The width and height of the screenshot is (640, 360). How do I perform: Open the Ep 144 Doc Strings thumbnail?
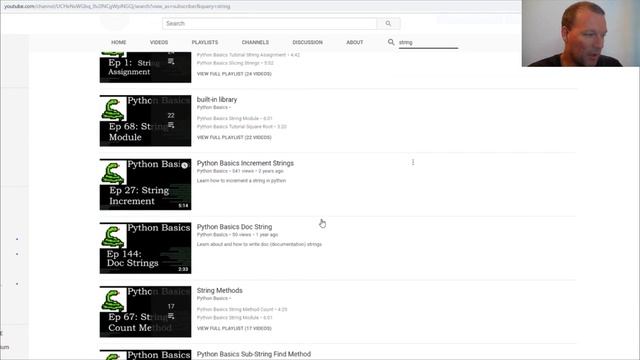tap(145, 248)
